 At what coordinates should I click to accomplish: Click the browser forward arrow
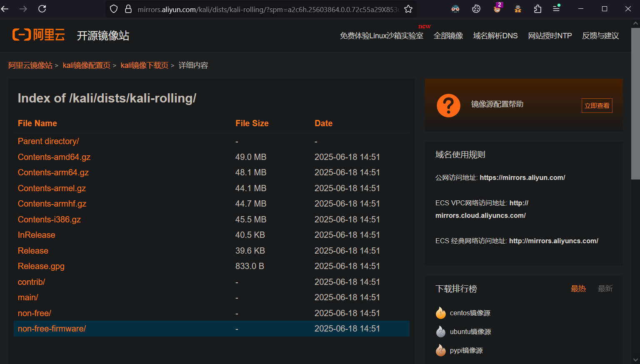pos(23,9)
